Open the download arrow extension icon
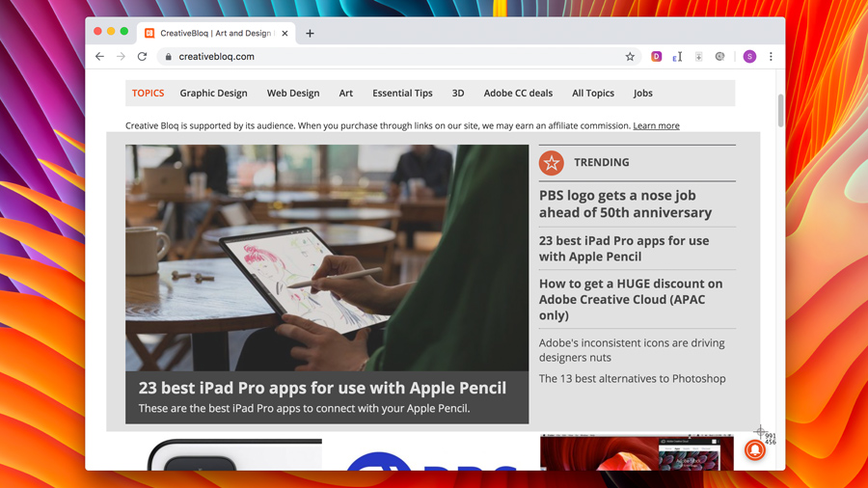The width and height of the screenshot is (868, 488). click(698, 57)
